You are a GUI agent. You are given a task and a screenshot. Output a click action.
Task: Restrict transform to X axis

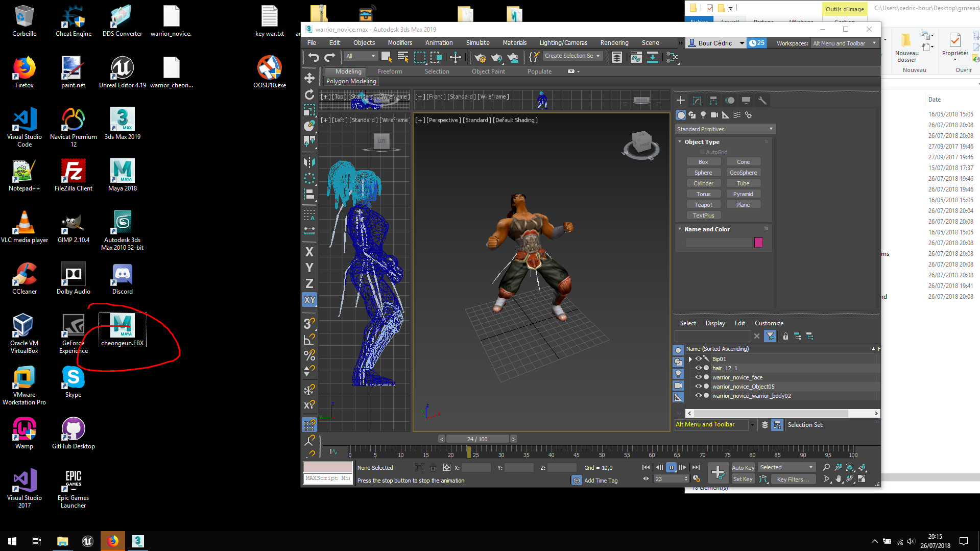pyautogui.click(x=309, y=252)
